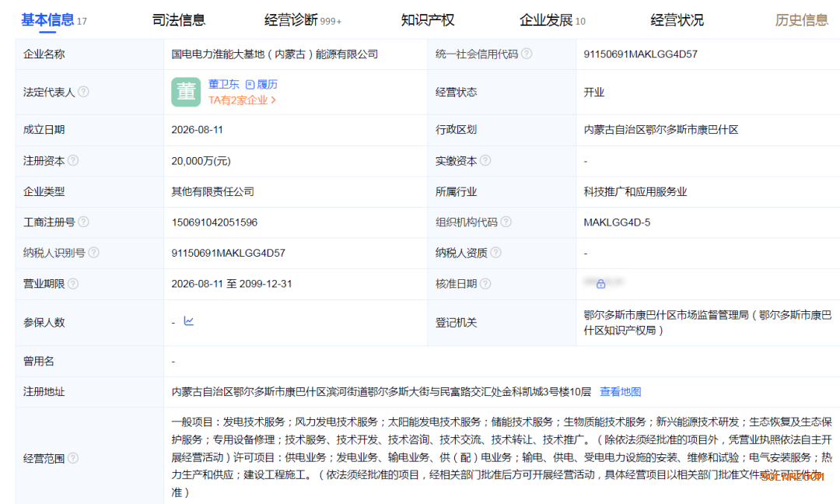Open the 基本信息 tab
The width and height of the screenshot is (840, 504).
[x=53, y=20]
